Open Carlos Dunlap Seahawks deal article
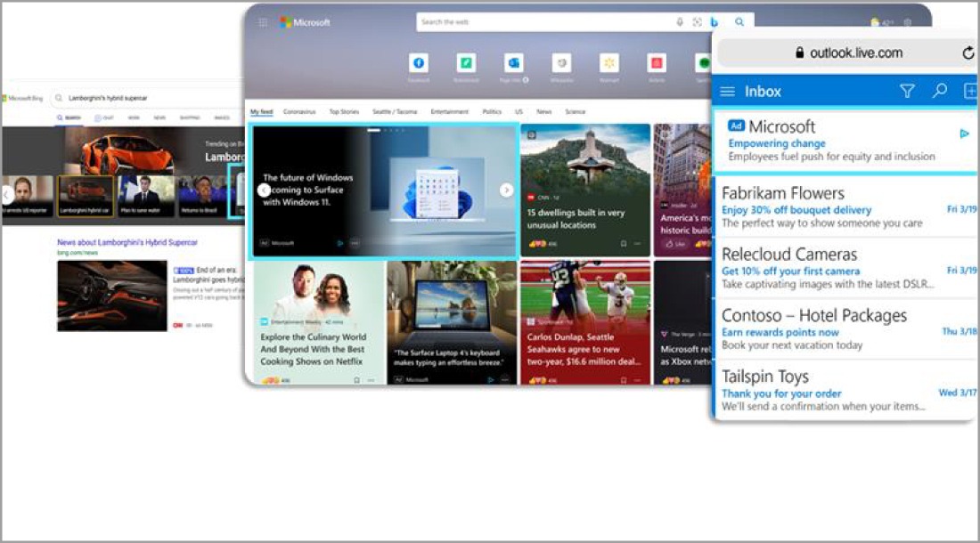 pos(583,350)
